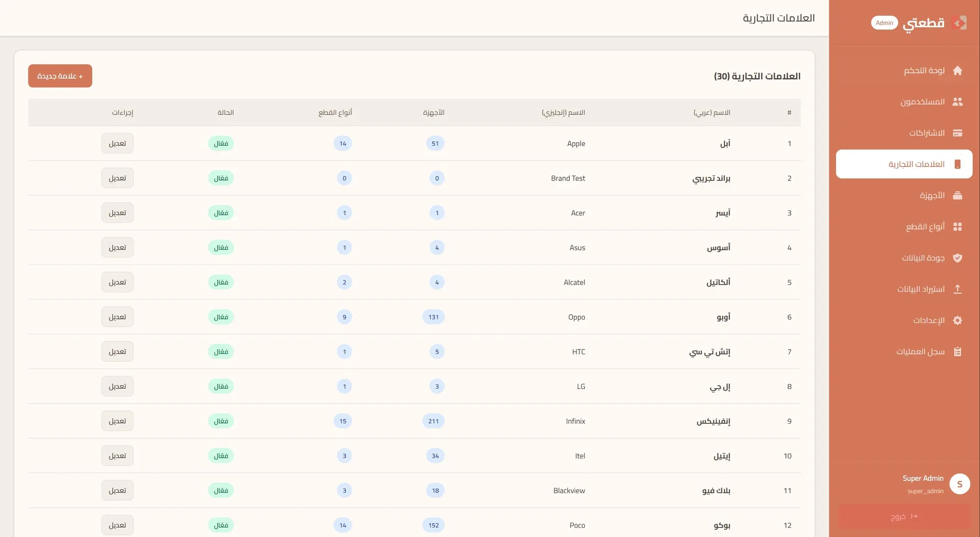Click the قطعتي logo icon
Screen dimensions: 980x537
tap(960, 23)
